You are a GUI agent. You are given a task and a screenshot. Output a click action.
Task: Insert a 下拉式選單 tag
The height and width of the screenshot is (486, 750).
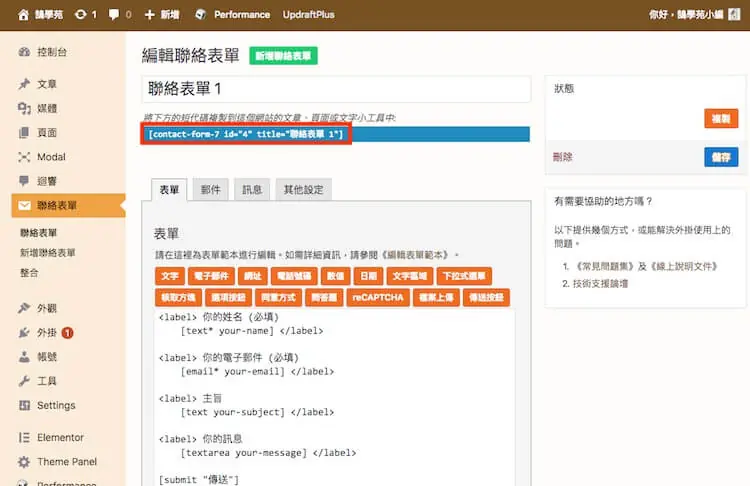[x=464, y=276]
